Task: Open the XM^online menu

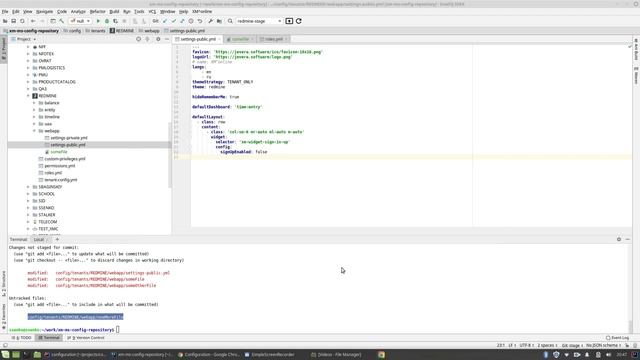Action: pyautogui.click(x=202, y=11)
